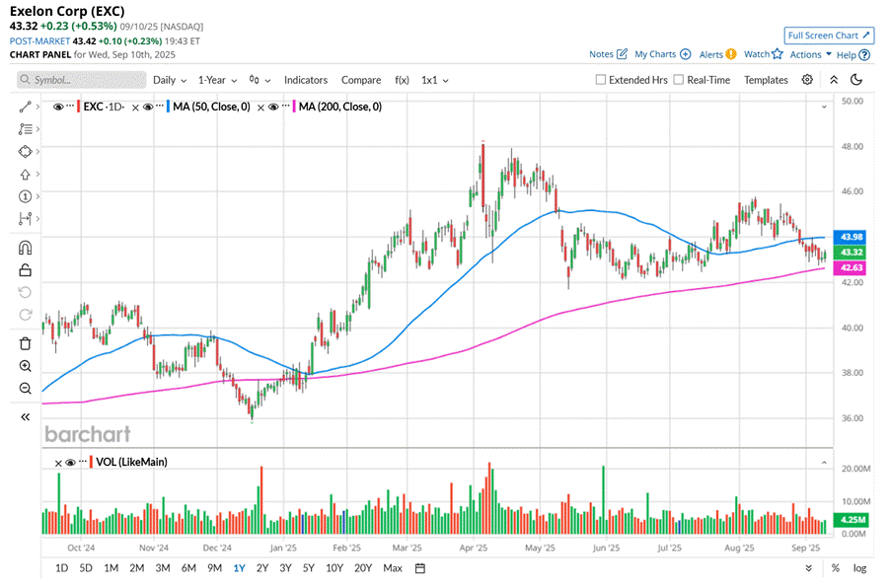
Task: Open the 1-Year period dropdown
Action: [x=217, y=80]
